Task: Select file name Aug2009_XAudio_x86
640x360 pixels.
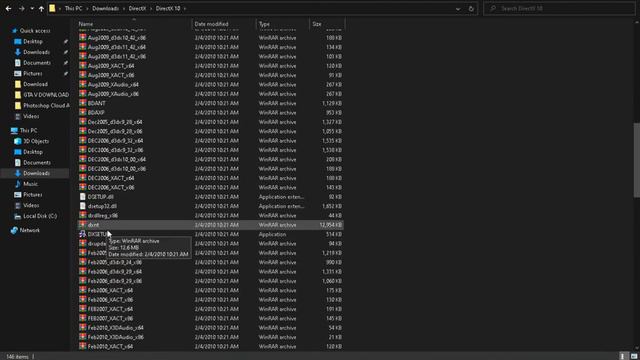Action: (x=113, y=94)
